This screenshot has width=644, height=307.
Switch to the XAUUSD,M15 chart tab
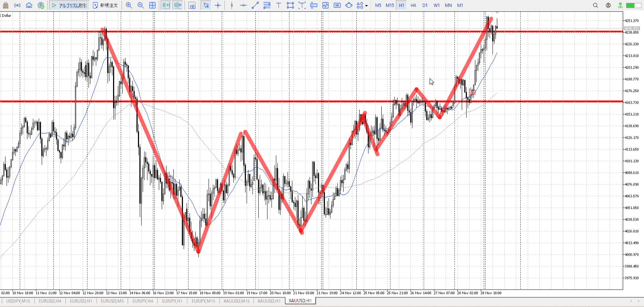(x=236, y=301)
